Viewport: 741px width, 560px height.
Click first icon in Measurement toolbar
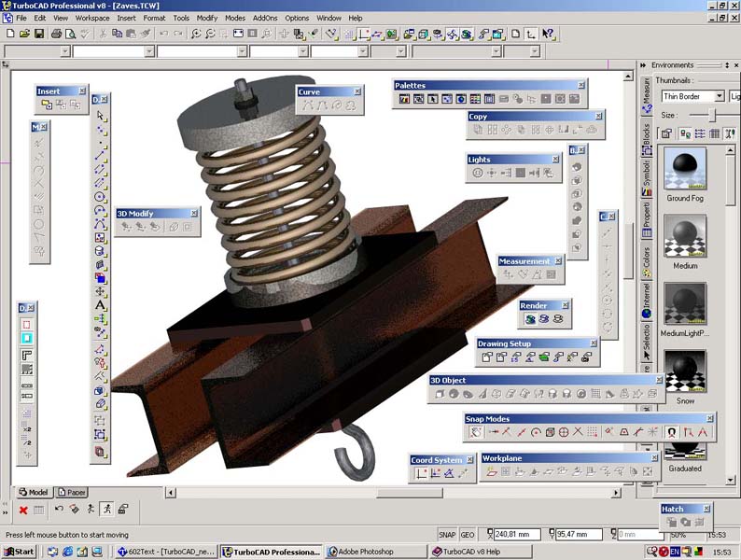[509, 274]
